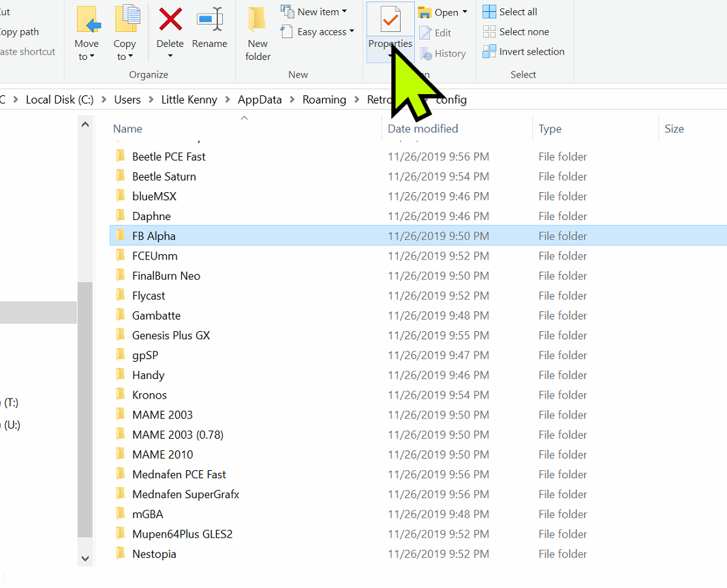
Task: Click the Beetle PCE Fast folder icon
Action: tap(120, 156)
